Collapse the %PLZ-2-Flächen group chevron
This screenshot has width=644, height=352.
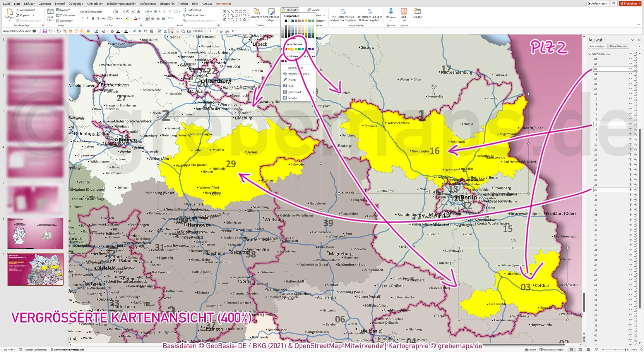tap(589, 54)
